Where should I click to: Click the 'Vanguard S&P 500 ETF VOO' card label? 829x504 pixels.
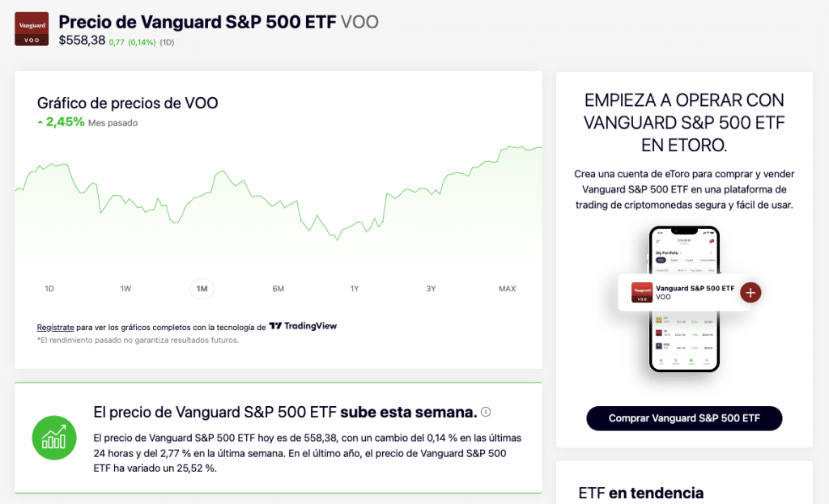[695, 292]
